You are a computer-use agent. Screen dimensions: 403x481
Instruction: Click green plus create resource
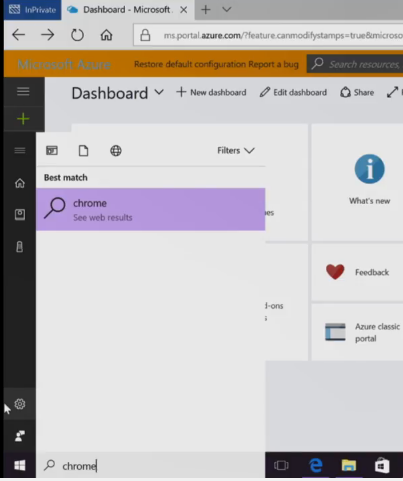[x=23, y=119]
